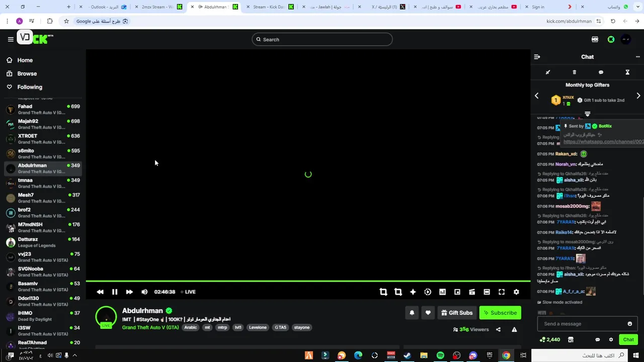Pause the live stream
Viewport: 644px width, 362px height.
115,292
